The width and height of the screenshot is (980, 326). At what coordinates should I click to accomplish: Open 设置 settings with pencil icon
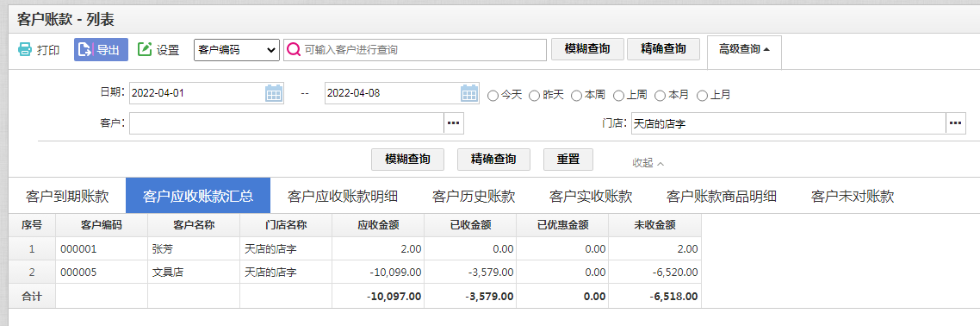(158, 50)
